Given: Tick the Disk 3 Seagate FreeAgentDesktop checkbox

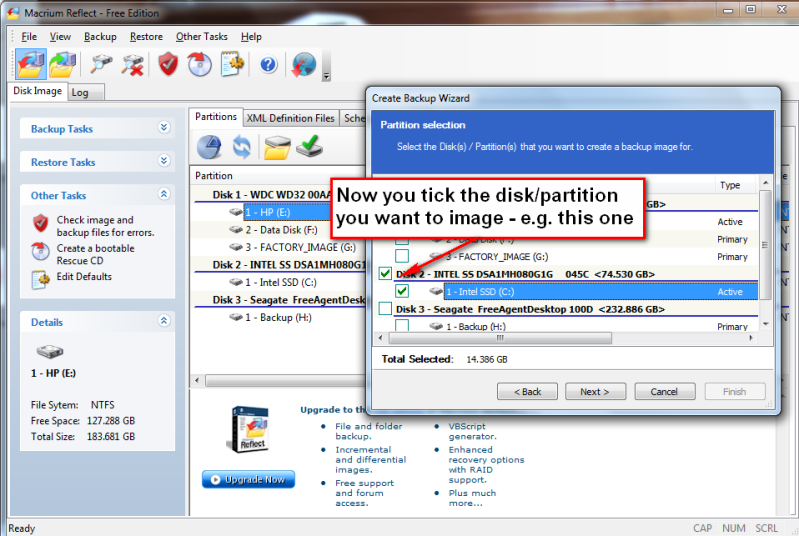Looking at the screenshot, I should (x=385, y=309).
